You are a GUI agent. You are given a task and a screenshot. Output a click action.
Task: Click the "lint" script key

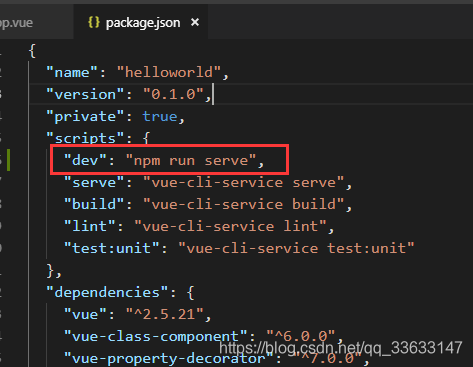pyautogui.click(x=90, y=226)
